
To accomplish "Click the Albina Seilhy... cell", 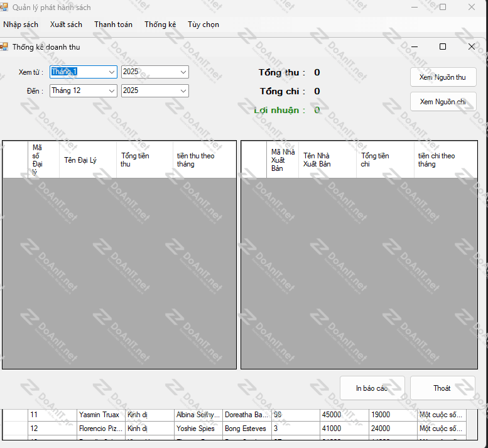I will [x=198, y=415].
